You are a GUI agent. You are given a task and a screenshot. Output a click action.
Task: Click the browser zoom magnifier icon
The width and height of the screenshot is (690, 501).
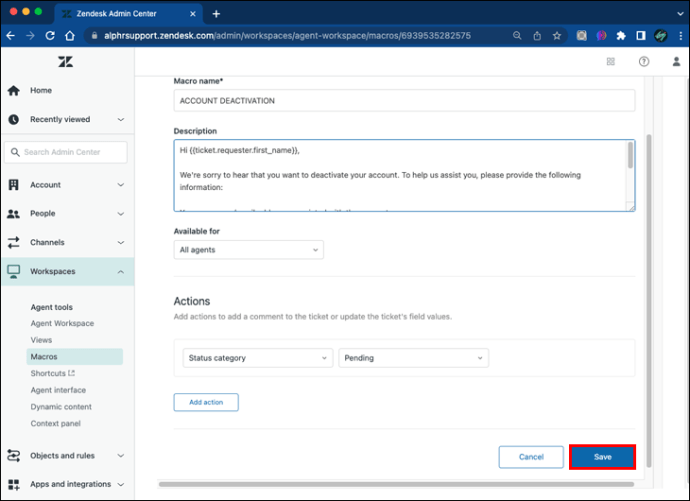[517, 36]
